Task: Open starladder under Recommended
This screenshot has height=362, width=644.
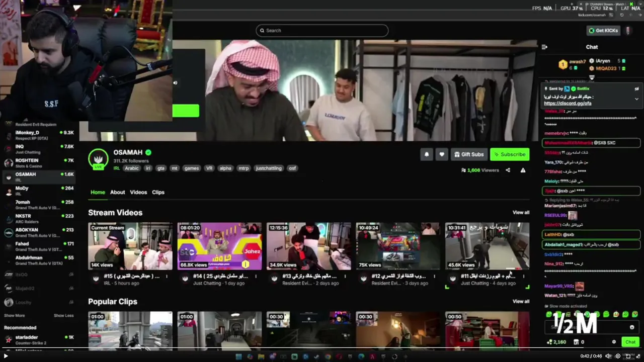Action: (39, 339)
